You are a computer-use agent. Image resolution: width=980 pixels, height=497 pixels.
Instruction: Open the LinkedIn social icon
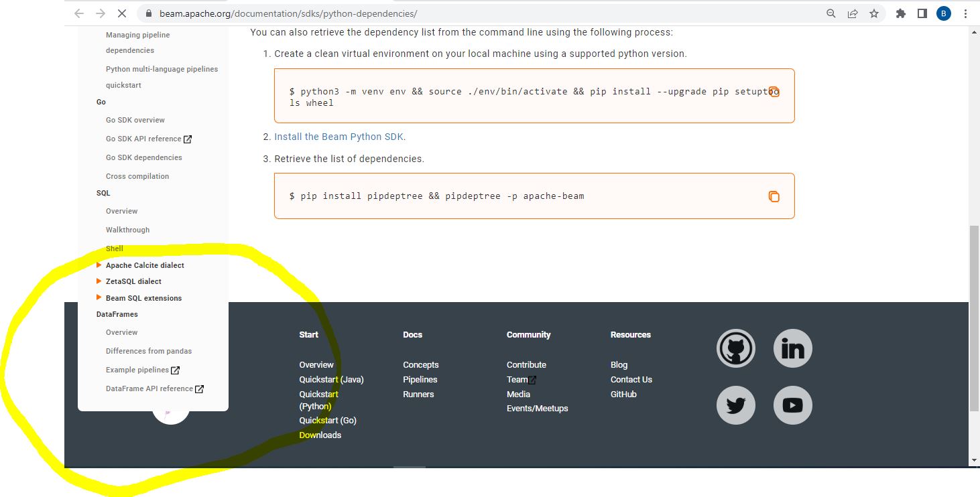point(793,348)
